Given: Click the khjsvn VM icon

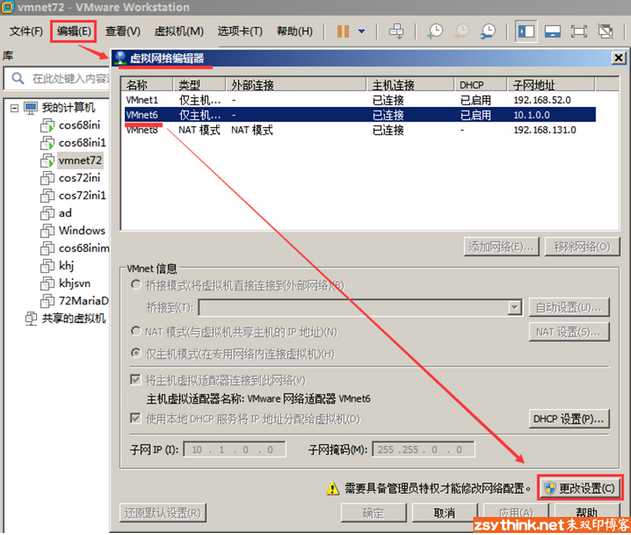Looking at the screenshot, I should point(47,284).
